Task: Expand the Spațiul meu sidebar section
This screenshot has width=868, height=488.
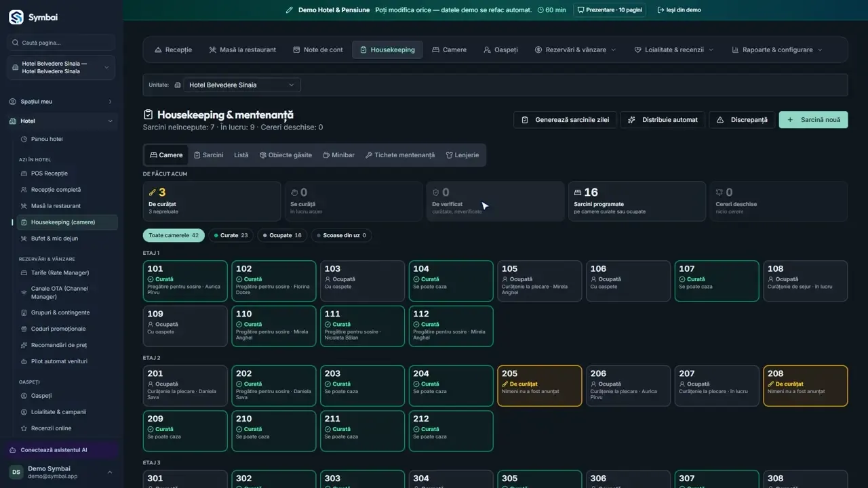Action: click(x=62, y=102)
